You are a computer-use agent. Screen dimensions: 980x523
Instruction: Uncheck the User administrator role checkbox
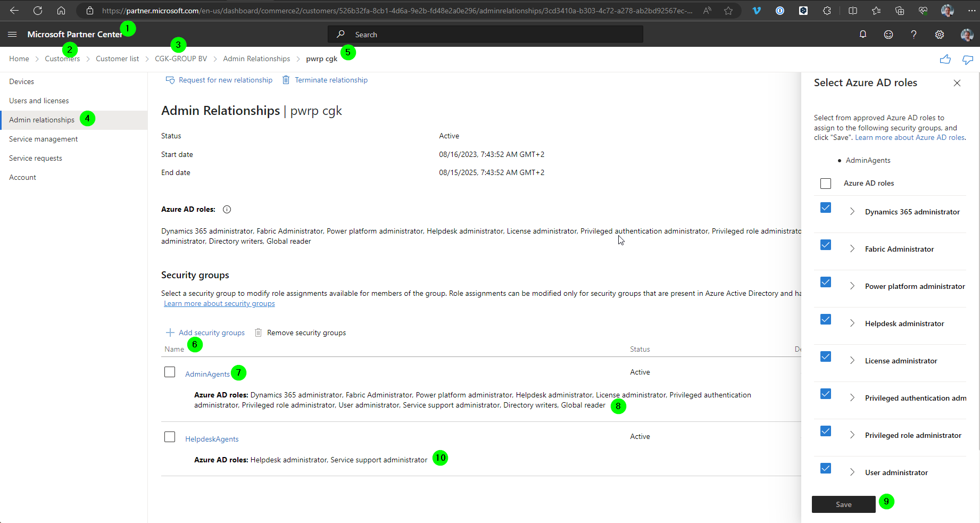(826, 468)
